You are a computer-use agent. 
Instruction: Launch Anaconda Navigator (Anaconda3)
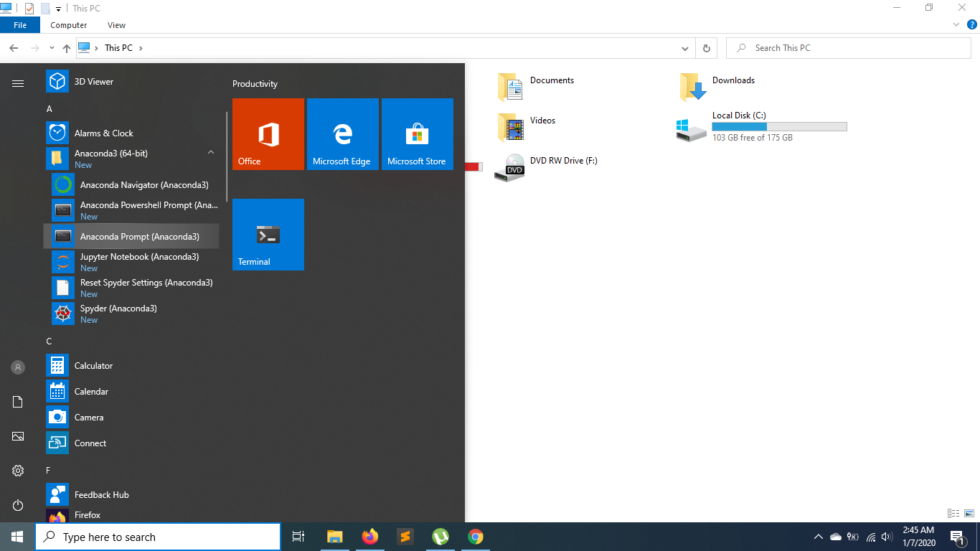[133, 184]
